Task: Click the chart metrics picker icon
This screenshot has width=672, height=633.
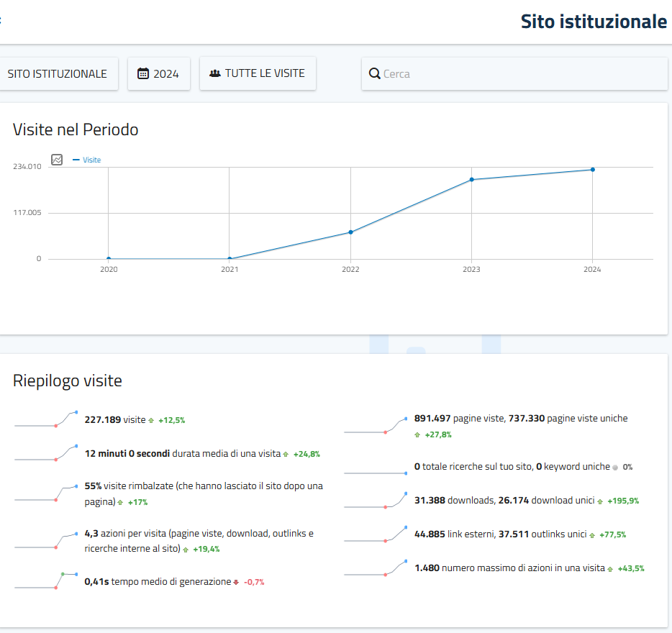Action: (x=57, y=160)
